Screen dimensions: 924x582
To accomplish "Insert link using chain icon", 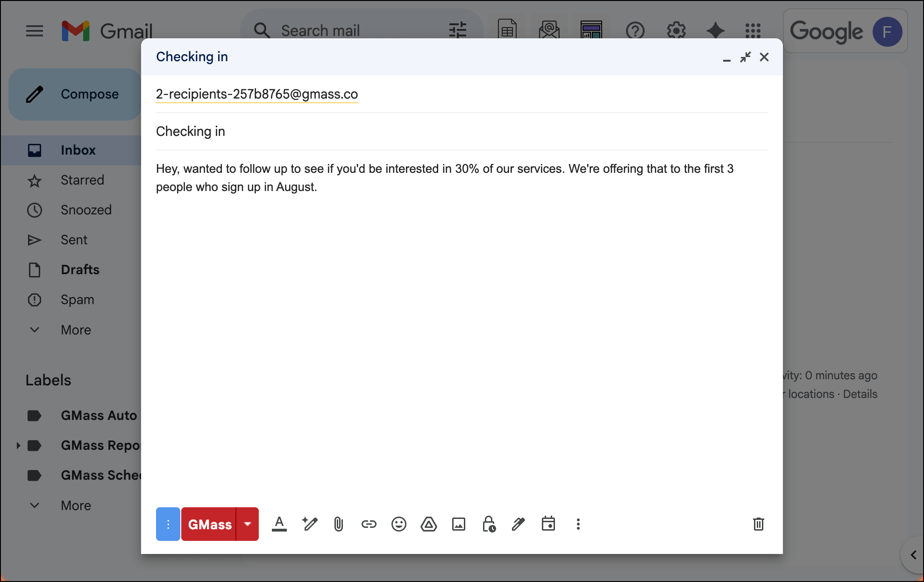I will pos(369,524).
